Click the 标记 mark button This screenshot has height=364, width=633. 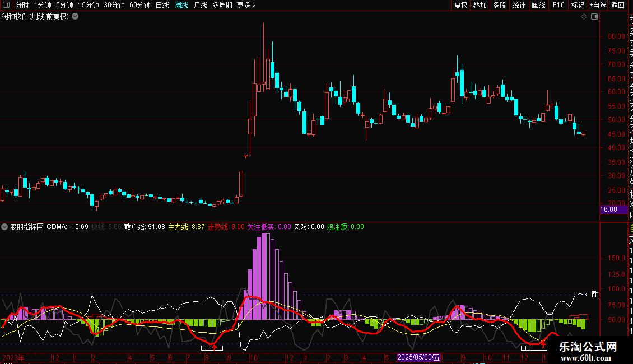(578, 5)
